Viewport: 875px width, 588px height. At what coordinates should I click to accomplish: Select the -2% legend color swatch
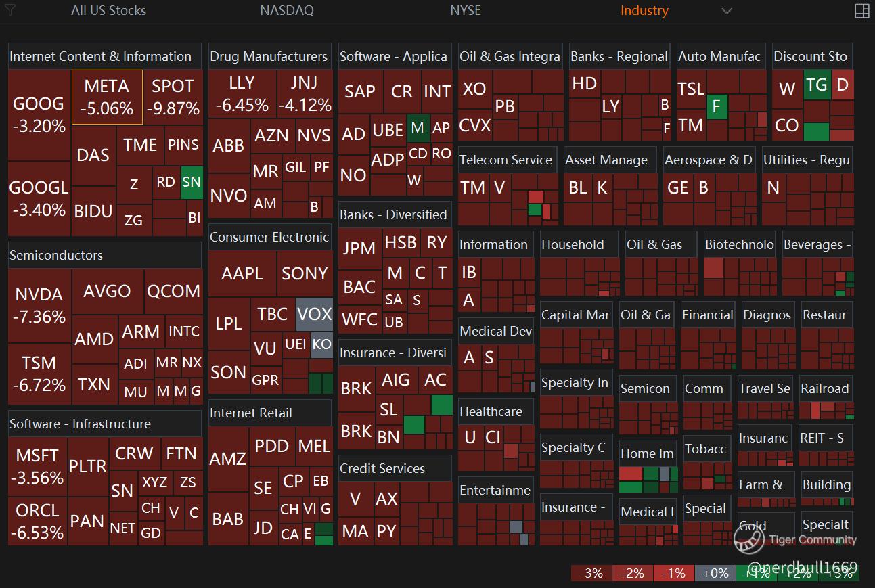pos(633,573)
